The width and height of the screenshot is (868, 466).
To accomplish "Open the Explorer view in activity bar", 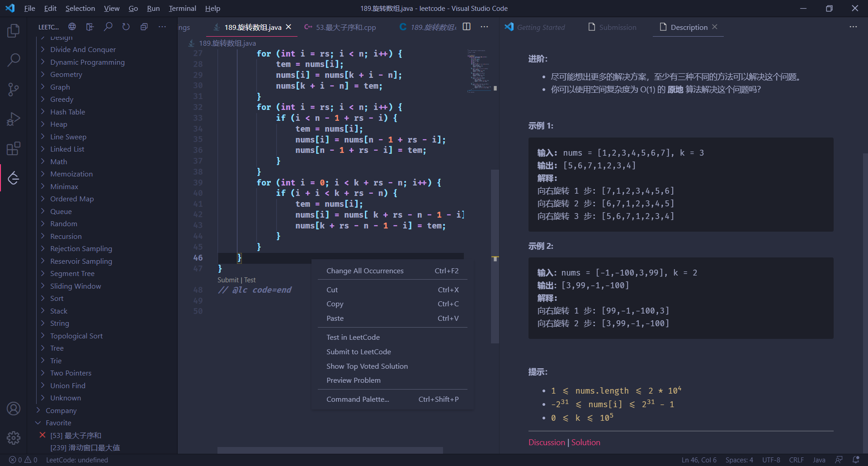I will point(14,31).
